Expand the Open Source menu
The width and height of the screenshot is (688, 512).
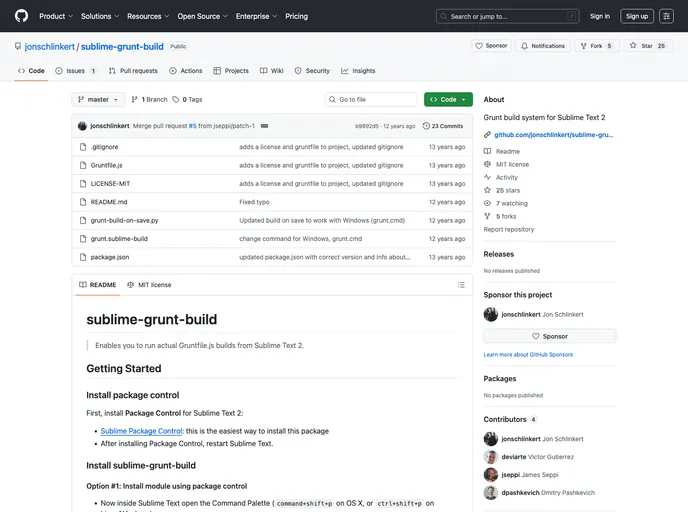click(x=202, y=16)
